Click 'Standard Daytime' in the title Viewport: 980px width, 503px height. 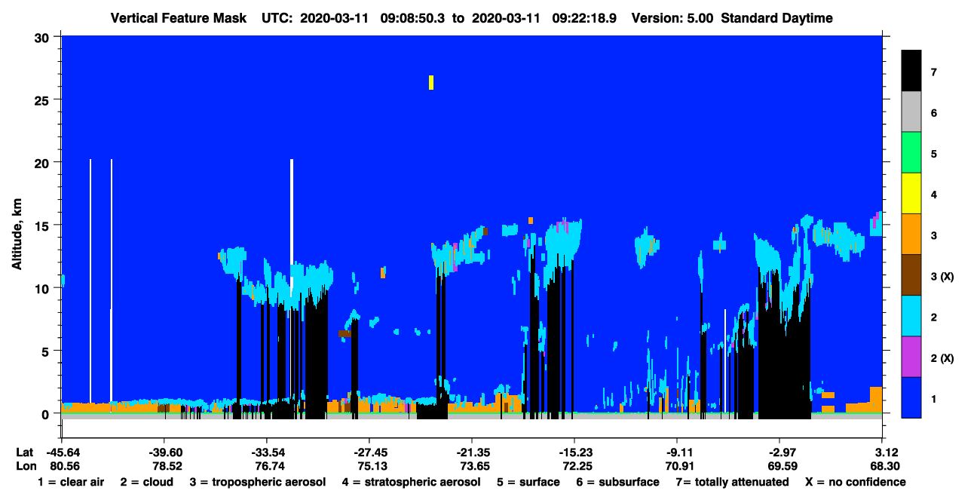click(776, 18)
